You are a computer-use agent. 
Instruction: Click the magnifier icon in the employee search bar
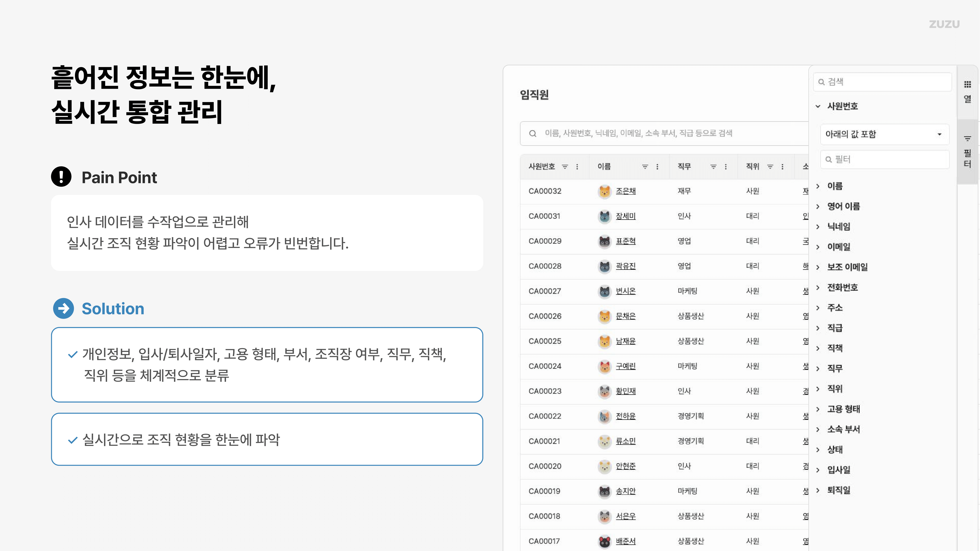[x=533, y=134]
